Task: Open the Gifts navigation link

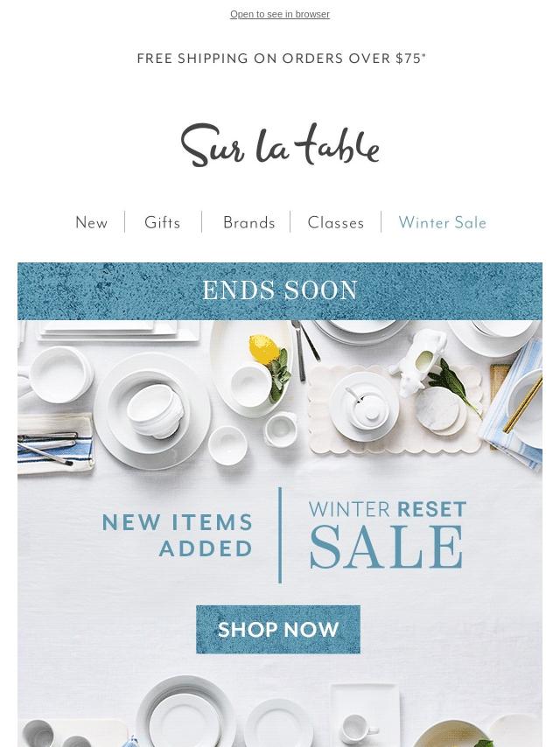Action: [x=163, y=222]
